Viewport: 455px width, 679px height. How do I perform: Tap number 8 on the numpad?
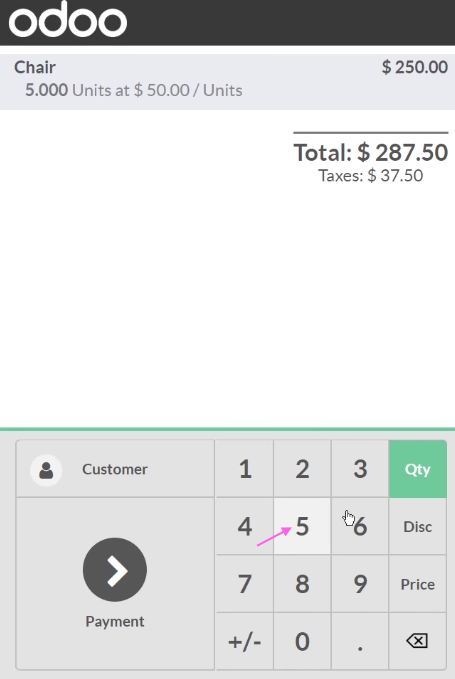[x=302, y=584]
